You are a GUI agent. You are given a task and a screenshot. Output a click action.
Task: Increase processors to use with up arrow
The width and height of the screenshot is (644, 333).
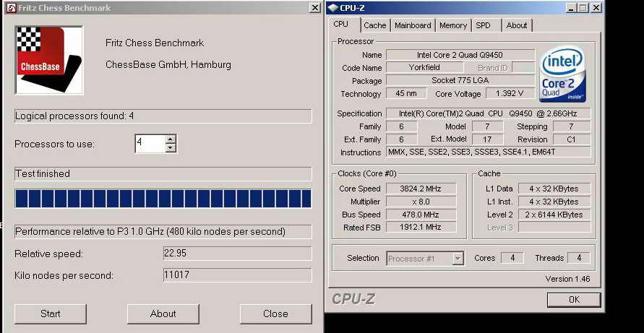tap(171, 139)
